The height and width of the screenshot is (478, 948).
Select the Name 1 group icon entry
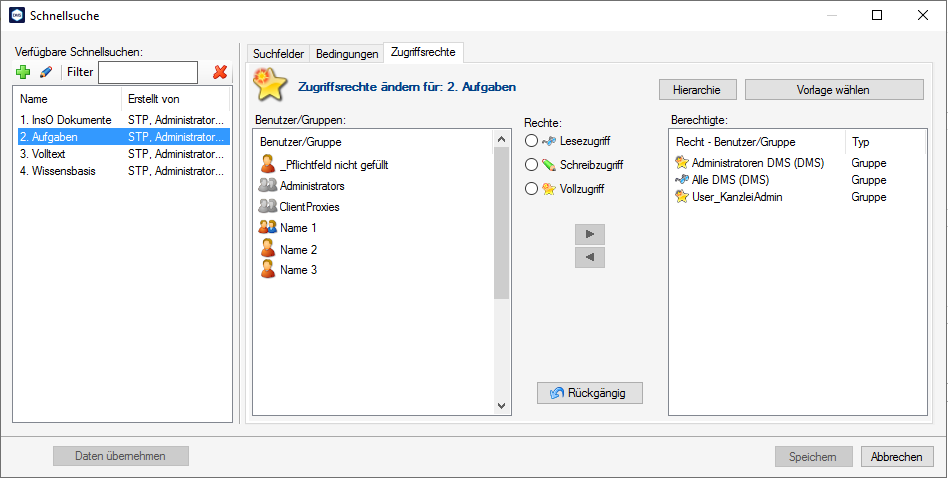287,228
